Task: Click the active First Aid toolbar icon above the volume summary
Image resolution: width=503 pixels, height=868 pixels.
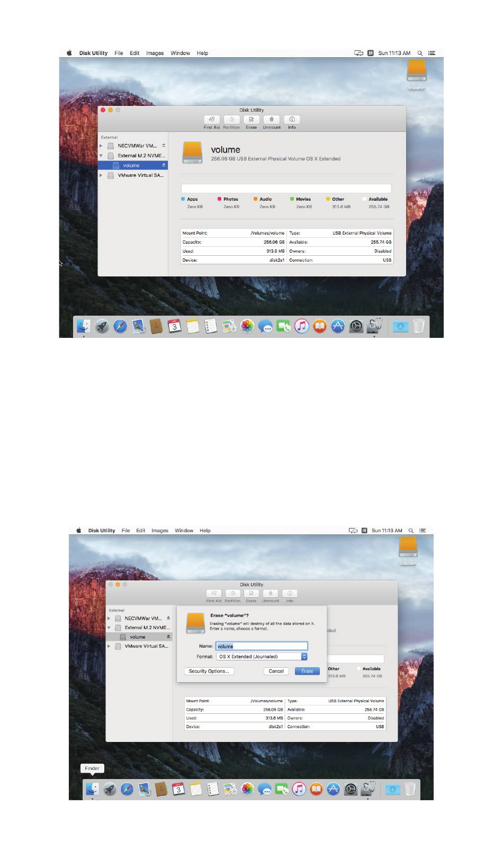Action: [x=211, y=120]
